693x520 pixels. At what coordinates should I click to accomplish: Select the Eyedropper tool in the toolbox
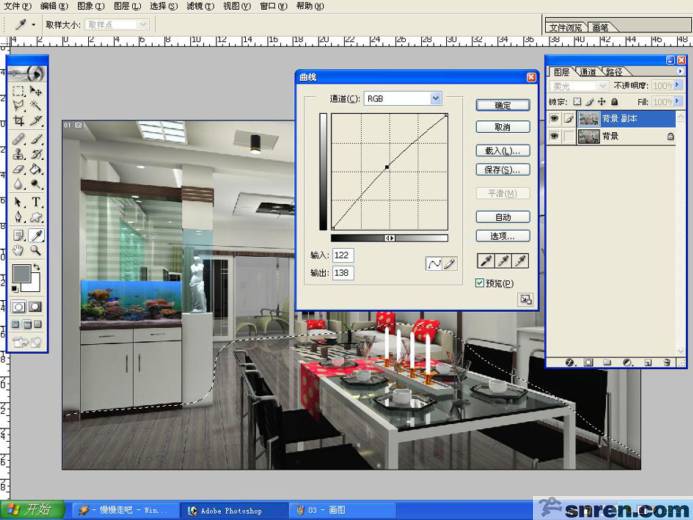click(x=36, y=235)
